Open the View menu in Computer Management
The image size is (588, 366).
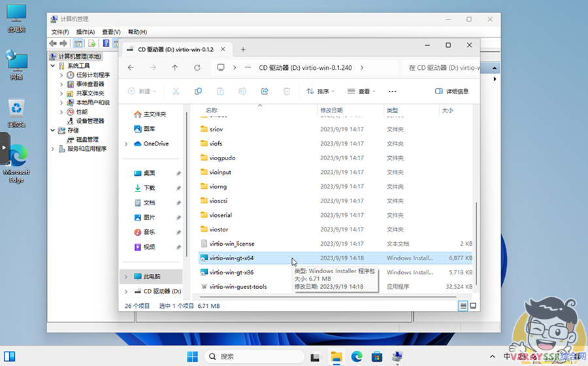click(111, 32)
